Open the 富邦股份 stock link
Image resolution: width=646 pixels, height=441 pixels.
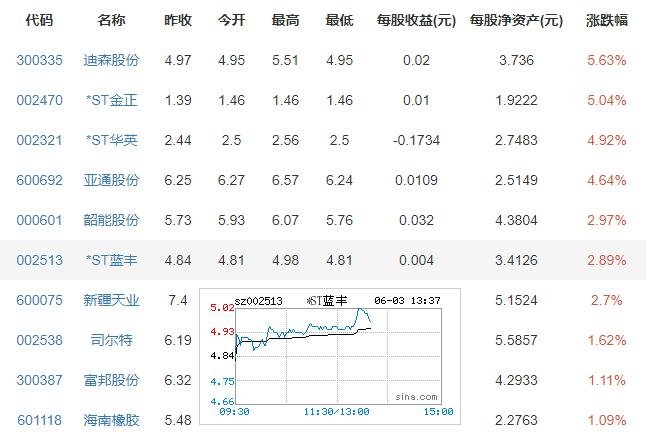pos(112,380)
